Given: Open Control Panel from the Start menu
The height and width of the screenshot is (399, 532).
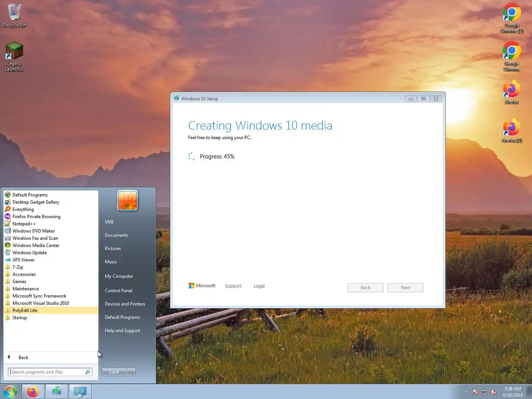Looking at the screenshot, I should [127, 291].
